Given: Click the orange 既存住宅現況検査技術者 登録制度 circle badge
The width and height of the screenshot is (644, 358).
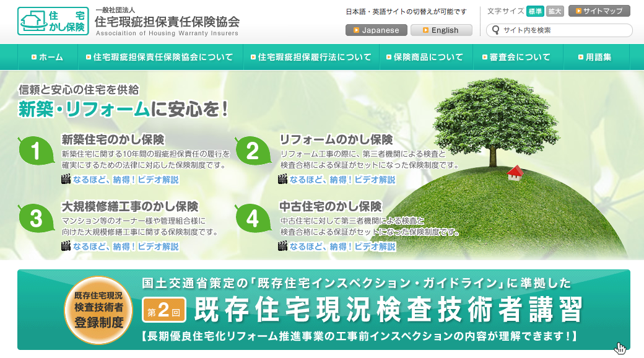Looking at the screenshot, I should pos(99,310).
